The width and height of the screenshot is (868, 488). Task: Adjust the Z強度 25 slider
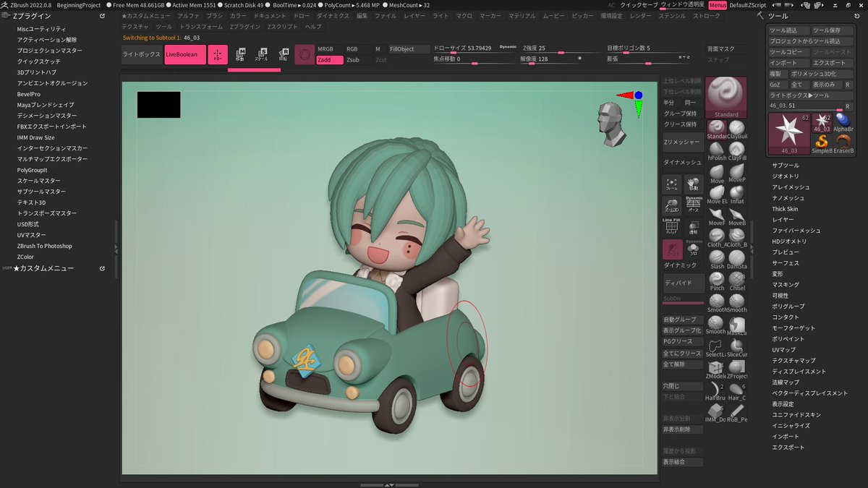coord(561,49)
